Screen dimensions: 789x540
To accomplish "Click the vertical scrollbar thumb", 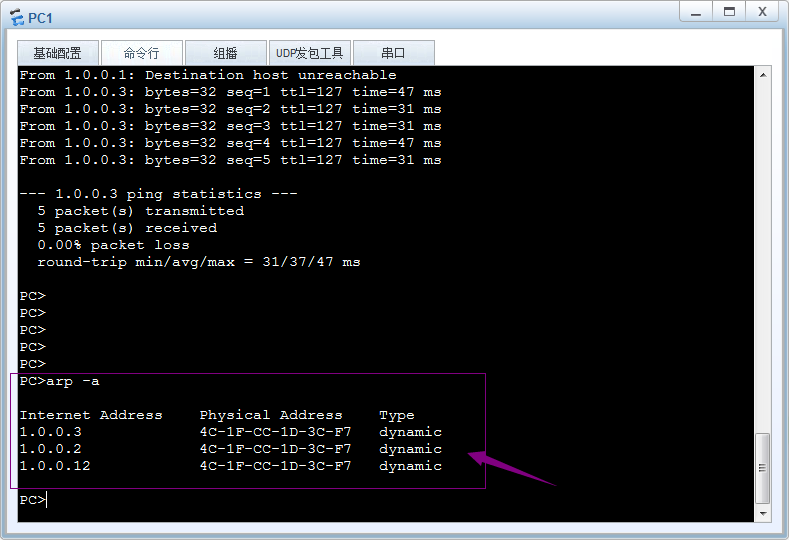I will point(763,468).
